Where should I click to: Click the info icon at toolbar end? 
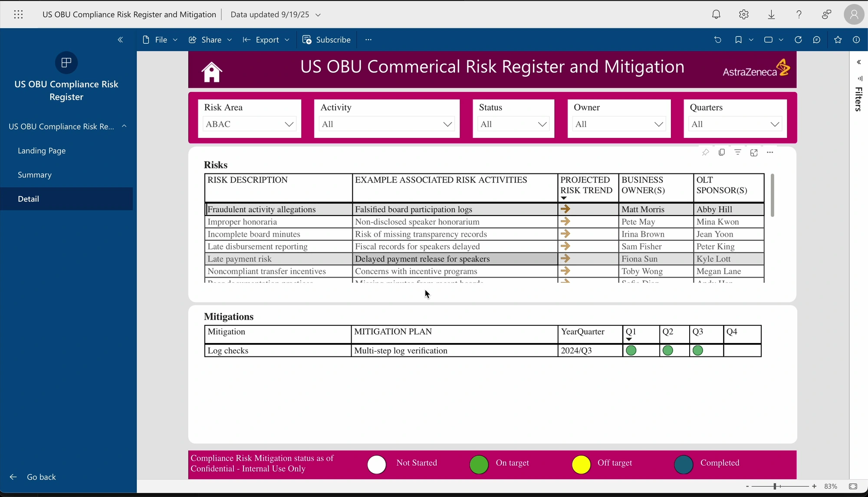click(856, 39)
